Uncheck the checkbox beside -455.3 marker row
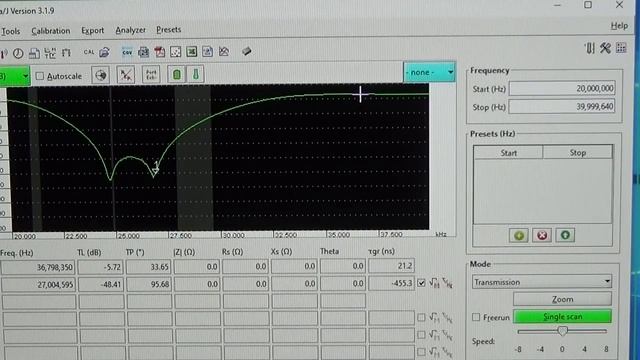The image size is (640, 360). [x=421, y=283]
